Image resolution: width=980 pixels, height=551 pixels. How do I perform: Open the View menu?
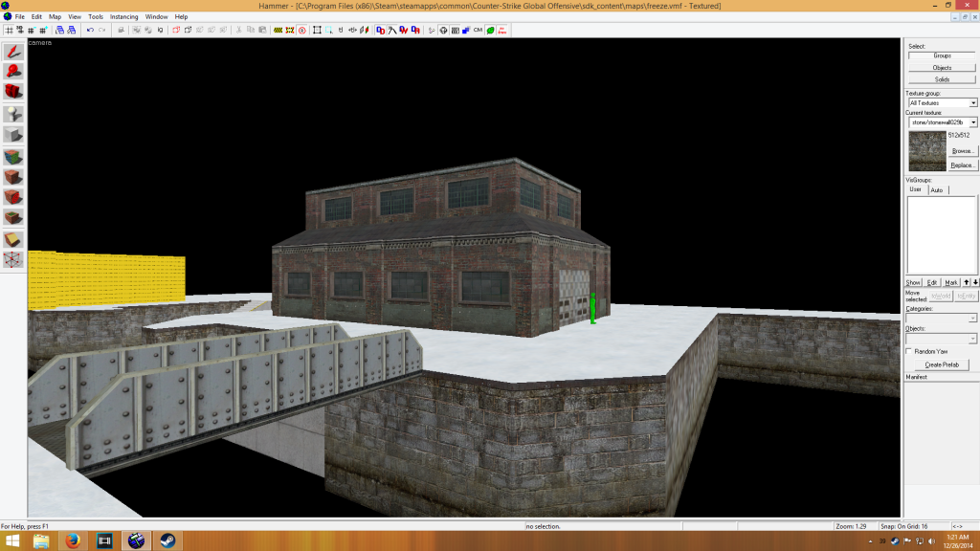coord(75,17)
